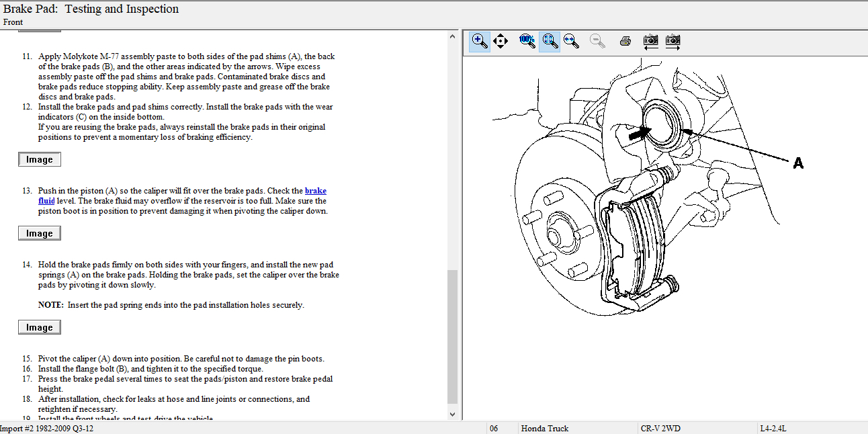Select the zoom in magnifier tool
The width and height of the screenshot is (868, 434).
[479, 41]
